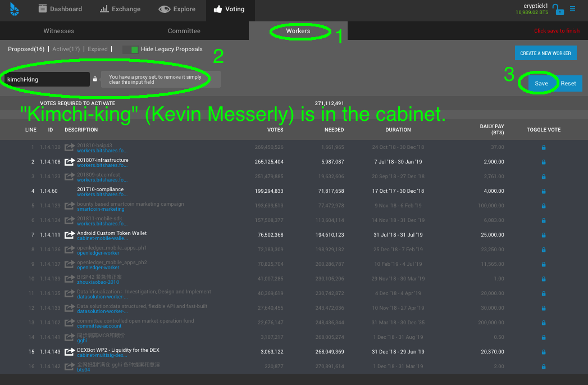Screen dimensions: 588x385
Task: Open the hamburger menu
Action: (573, 8)
